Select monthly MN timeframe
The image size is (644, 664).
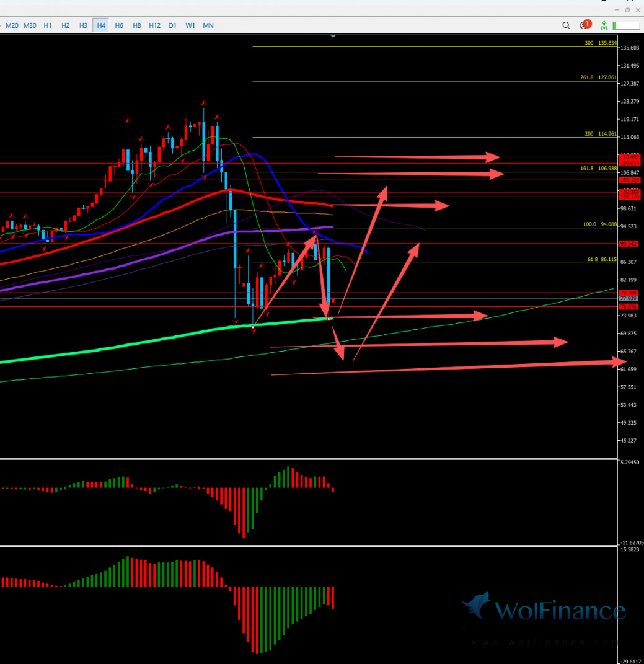[x=208, y=25]
